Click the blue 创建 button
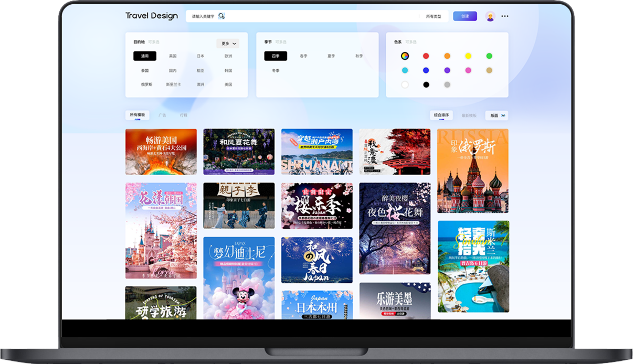The height and width of the screenshot is (364, 633). point(465,16)
